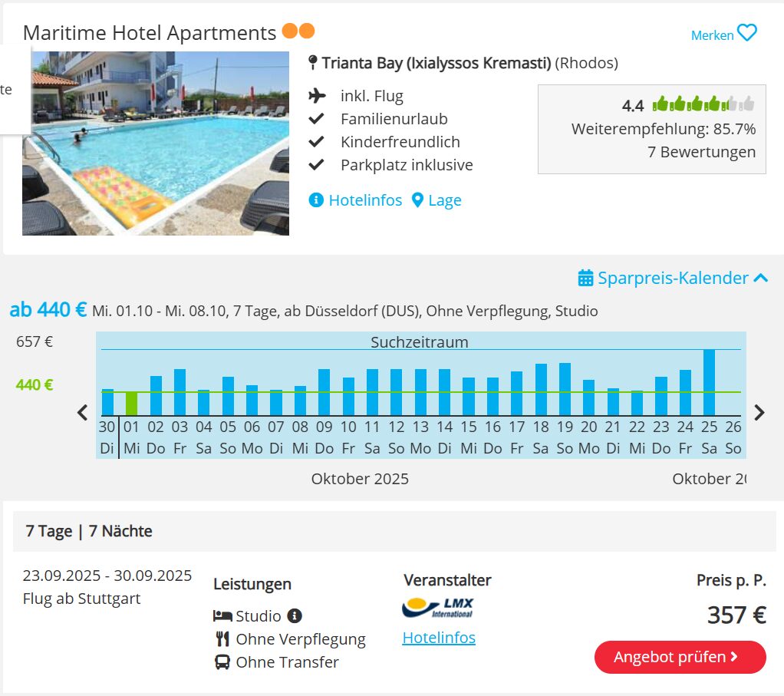Save hotel with Merken heart icon

(747, 33)
